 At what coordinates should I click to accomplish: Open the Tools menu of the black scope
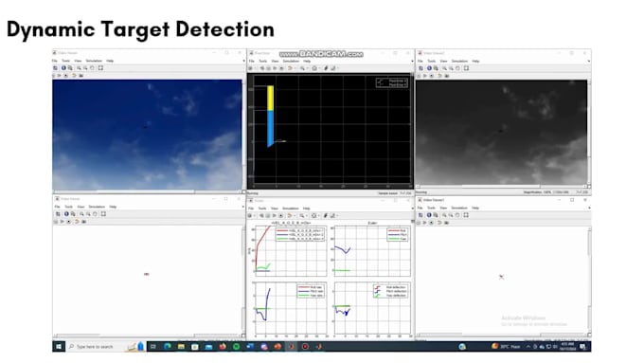click(x=263, y=62)
